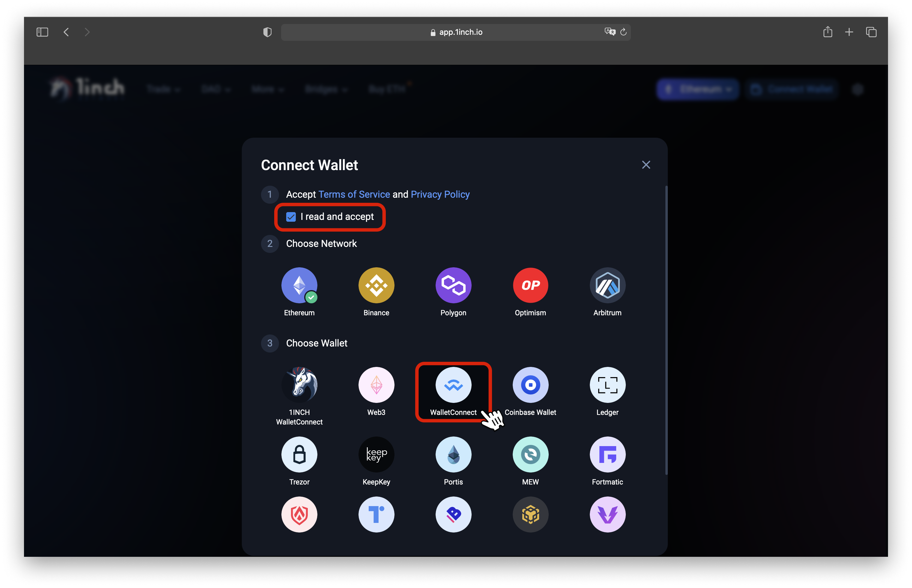Pick the gold cube wallet icon
Viewport: 912px width, 588px height.
coord(530,514)
